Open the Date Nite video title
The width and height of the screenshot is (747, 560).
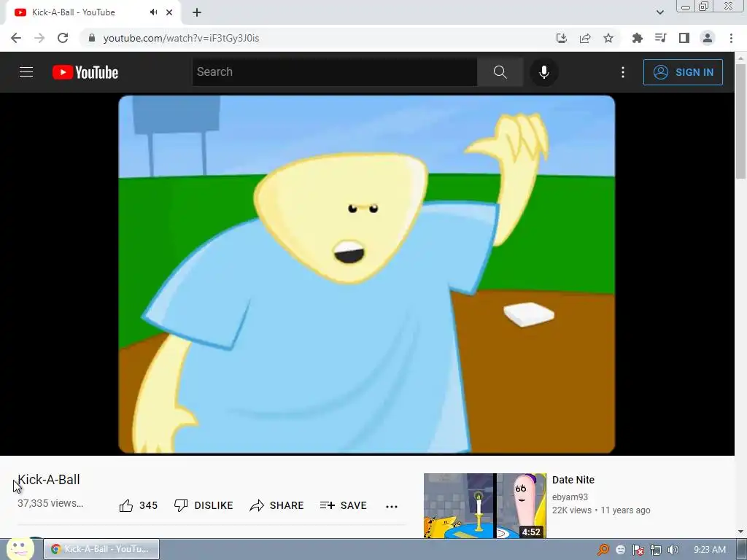pyautogui.click(x=573, y=480)
